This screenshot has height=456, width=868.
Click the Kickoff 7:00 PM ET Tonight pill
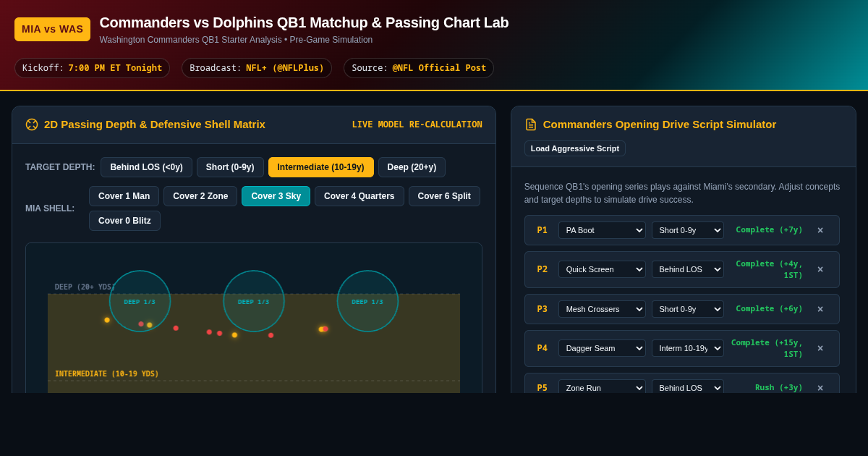(92, 68)
